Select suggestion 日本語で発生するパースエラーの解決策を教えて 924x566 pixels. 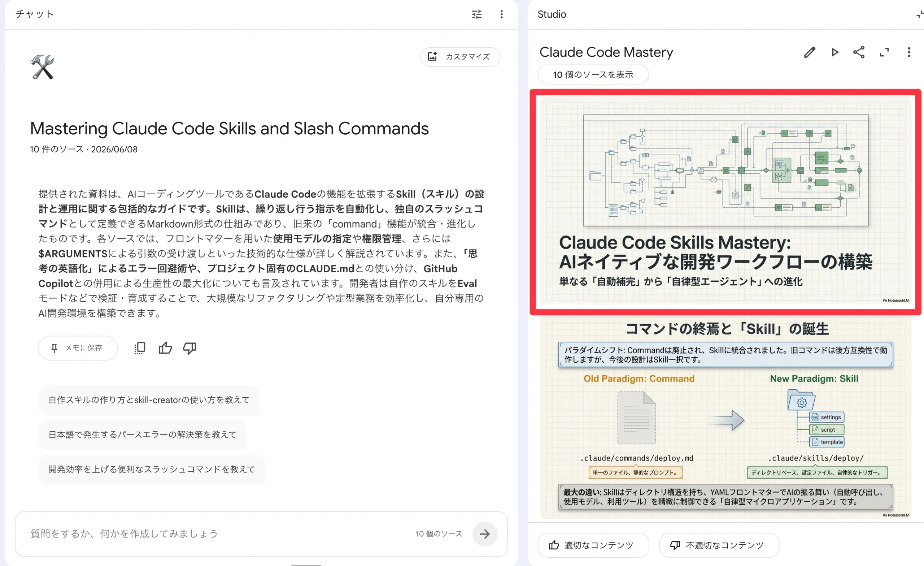143,434
